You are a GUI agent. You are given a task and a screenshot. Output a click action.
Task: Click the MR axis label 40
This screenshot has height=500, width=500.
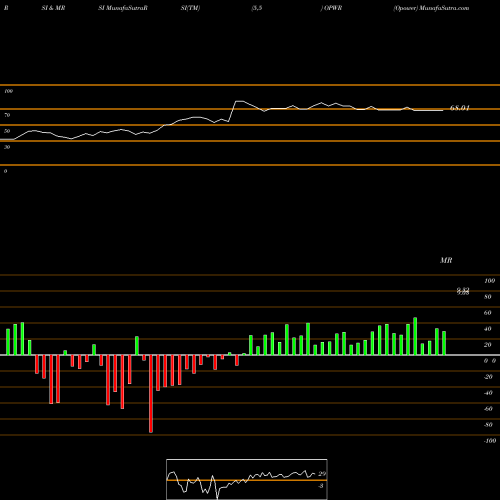point(488,329)
